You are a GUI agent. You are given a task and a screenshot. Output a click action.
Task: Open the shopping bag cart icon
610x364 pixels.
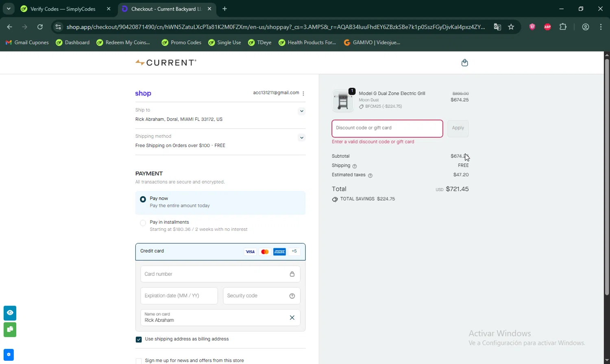(465, 63)
